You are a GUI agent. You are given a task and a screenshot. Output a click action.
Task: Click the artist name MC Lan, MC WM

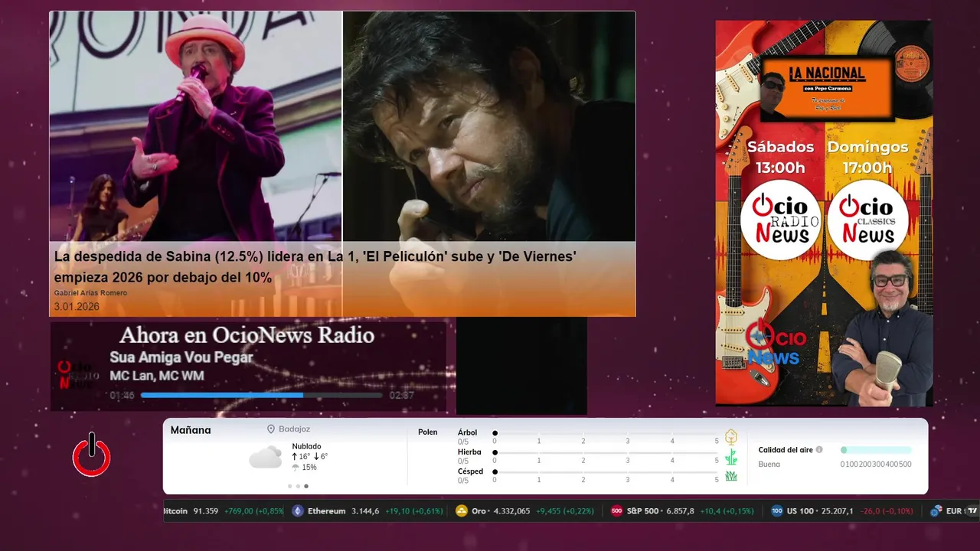click(x=157, y=376)
